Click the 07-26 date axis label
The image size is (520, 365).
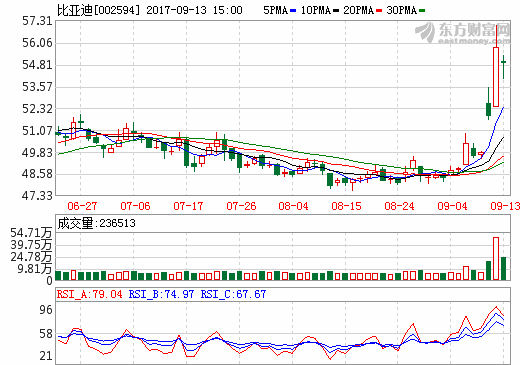(x=241, y=206)
